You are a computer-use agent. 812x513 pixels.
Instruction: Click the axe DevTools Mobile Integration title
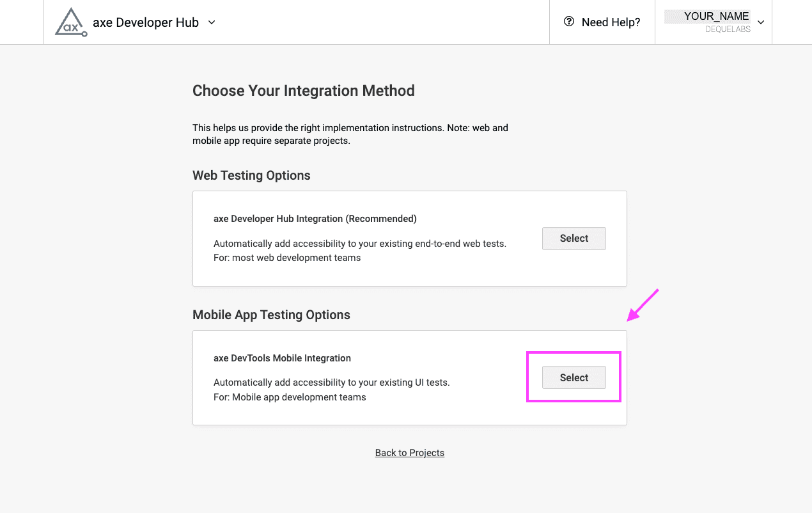(x=282, y=358)
